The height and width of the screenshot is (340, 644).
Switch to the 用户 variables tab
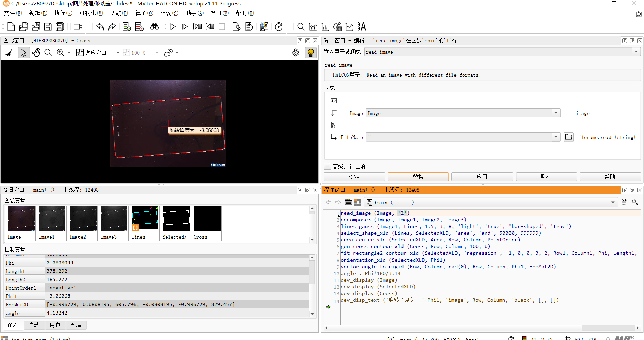pyautogui.click(x=55, y=325)
